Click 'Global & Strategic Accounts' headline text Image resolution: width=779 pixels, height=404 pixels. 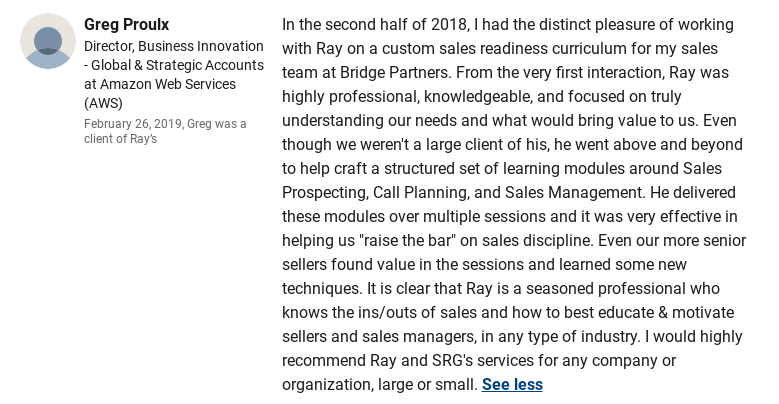point(177,66)
